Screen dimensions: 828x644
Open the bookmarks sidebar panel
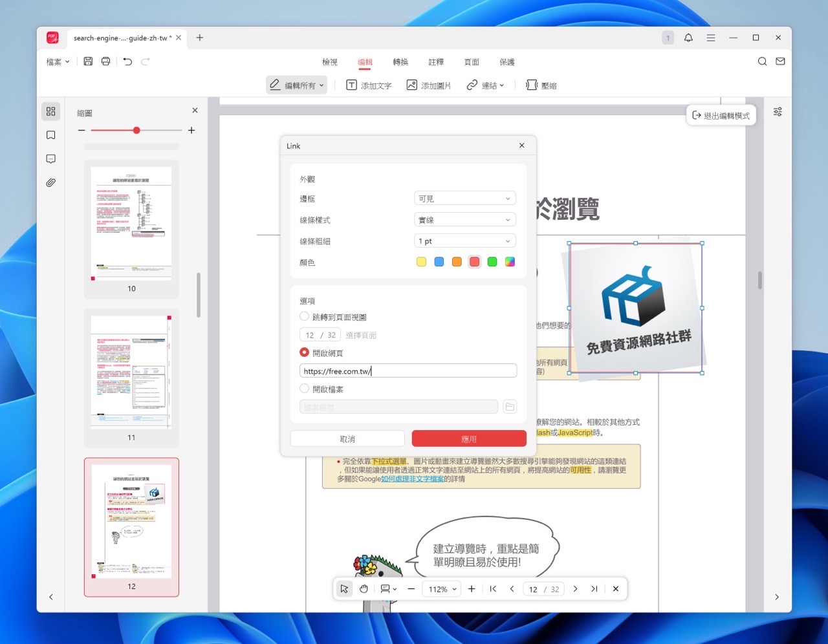pyautogui.click(x=51, y=135)
